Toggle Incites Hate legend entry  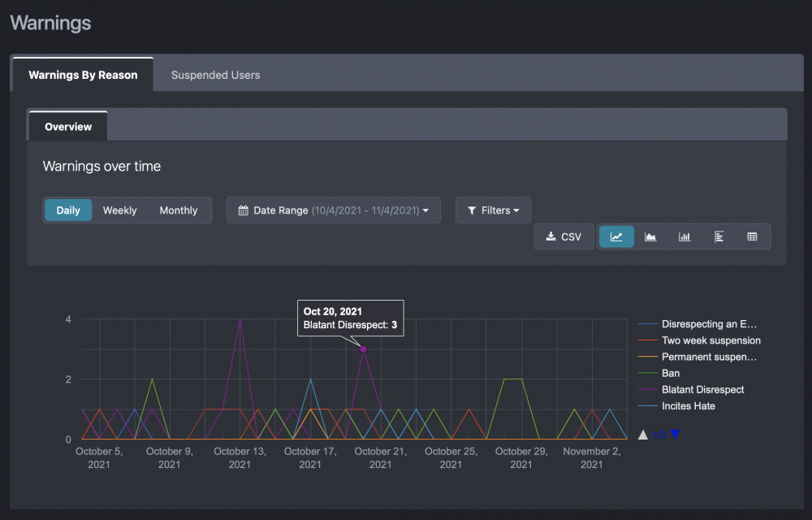click(x=688, y=405)
